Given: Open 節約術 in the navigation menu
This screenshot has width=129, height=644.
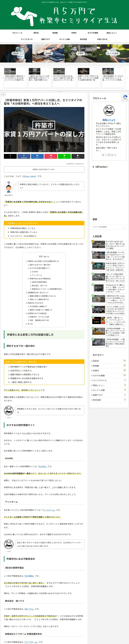Looking at the screenshot, I should 36,33.
